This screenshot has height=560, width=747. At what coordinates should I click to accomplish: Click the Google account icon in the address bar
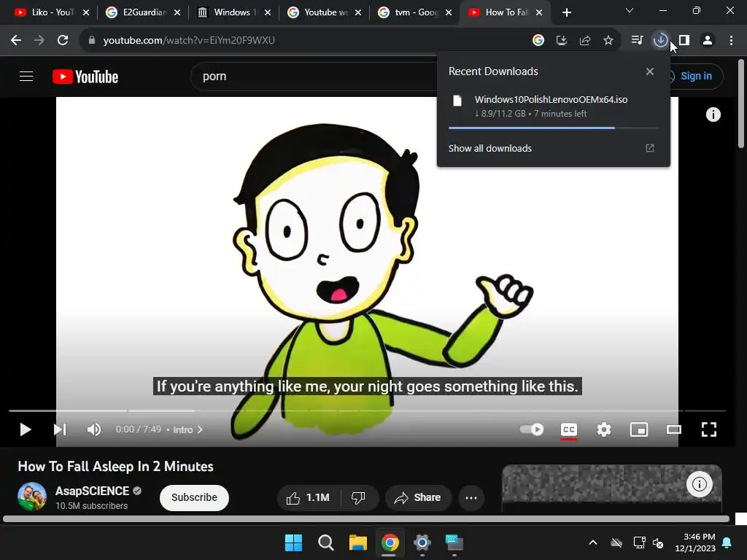[x=538, y=41]
